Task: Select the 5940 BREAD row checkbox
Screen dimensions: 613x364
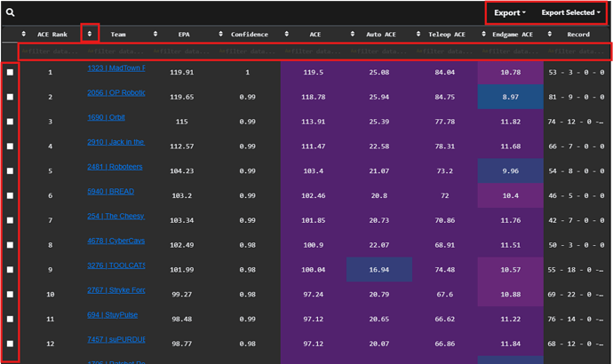Action: pos(10,195)
